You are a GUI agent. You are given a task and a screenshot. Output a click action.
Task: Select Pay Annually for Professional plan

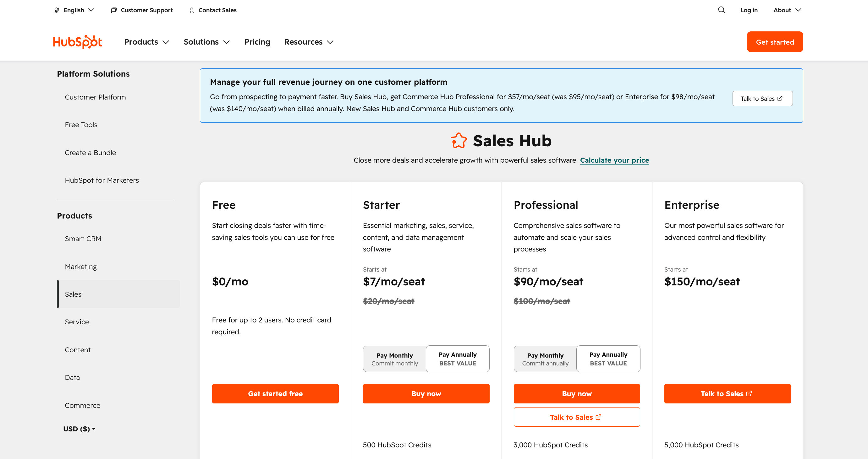point(608,359)
